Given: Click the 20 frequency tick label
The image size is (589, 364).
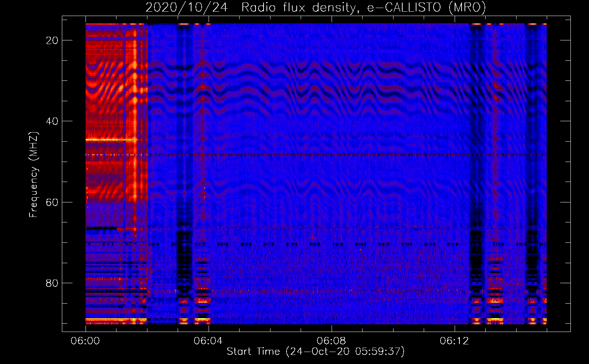Looking at the screenshot, I should click(52, 40).
